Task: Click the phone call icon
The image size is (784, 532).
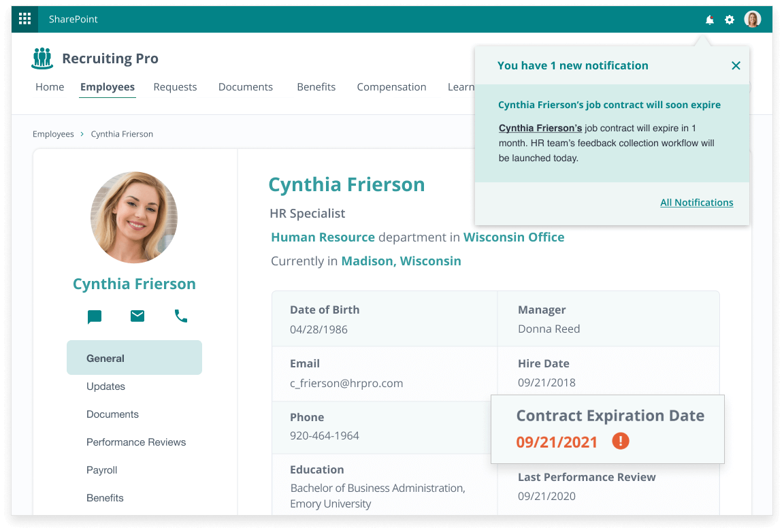Action: tap(181, 316)
